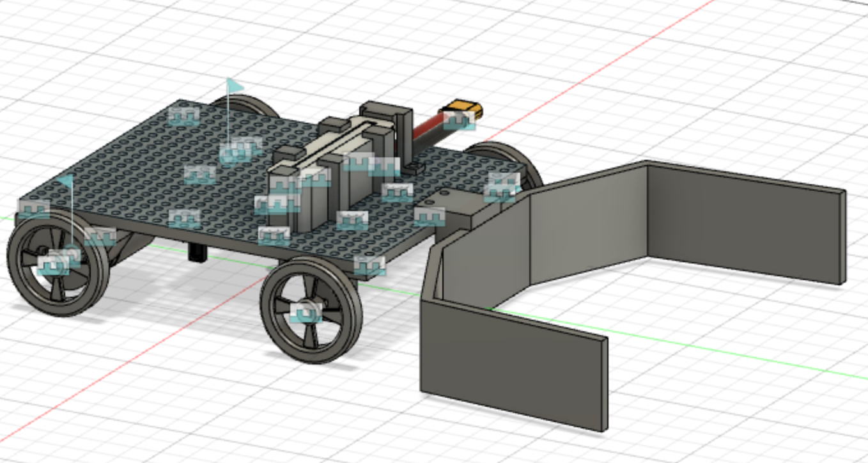Select the joint glyph on the nearest wheel hub
868x463 pixels.
click(x=306, y=313)
